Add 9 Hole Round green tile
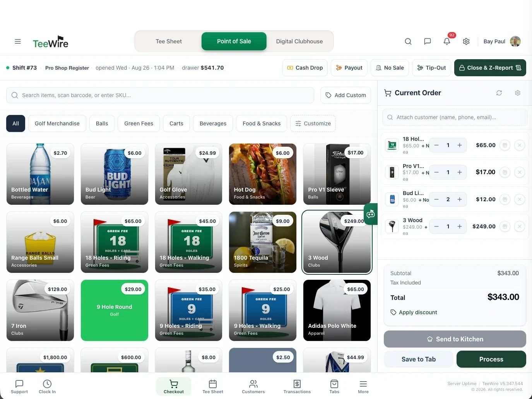Screen dimensions: 532x399 click(115, 310)
